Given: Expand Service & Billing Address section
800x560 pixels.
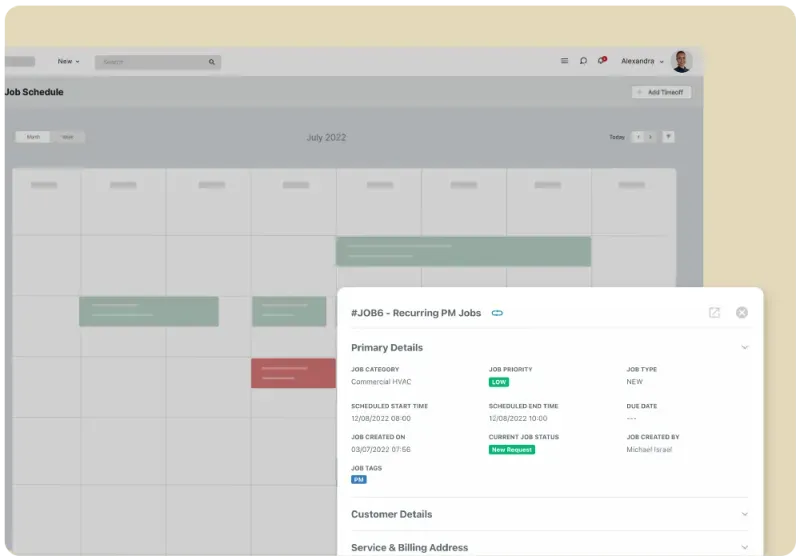Looking at the screenshot, I should [744, 548].
